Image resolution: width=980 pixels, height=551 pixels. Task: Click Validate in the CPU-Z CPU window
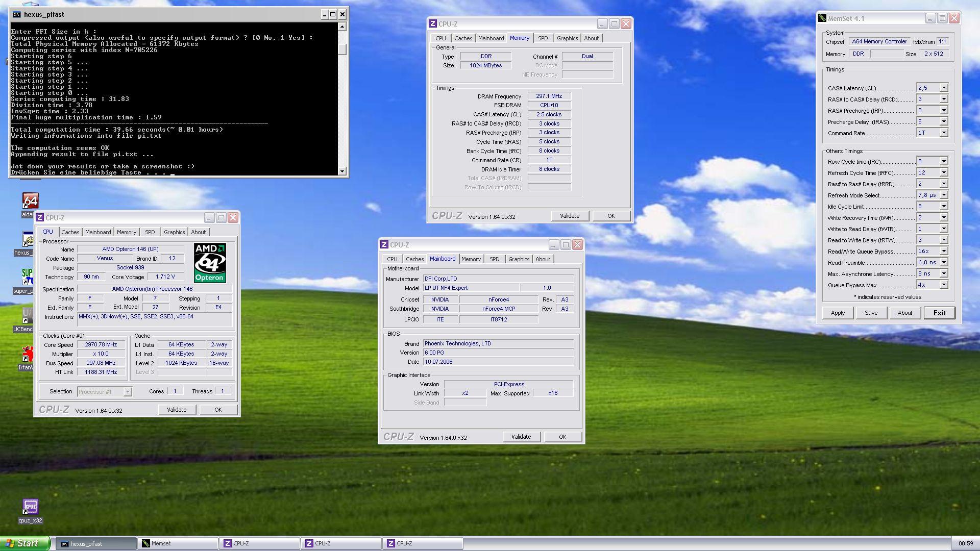[x=177, y=410]
